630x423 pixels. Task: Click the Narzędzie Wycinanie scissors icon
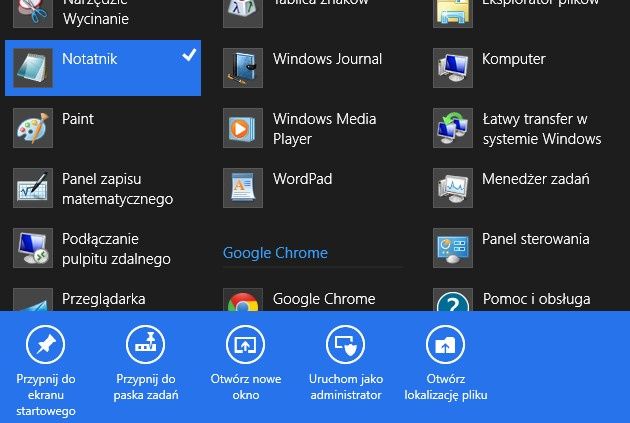pyautogui.click(x=33, y=14)
